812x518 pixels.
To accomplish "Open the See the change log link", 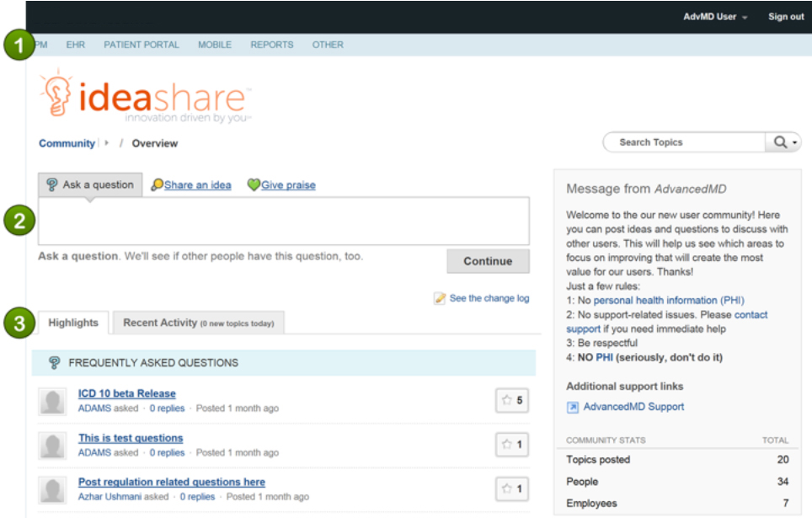I will coord(489,298).
